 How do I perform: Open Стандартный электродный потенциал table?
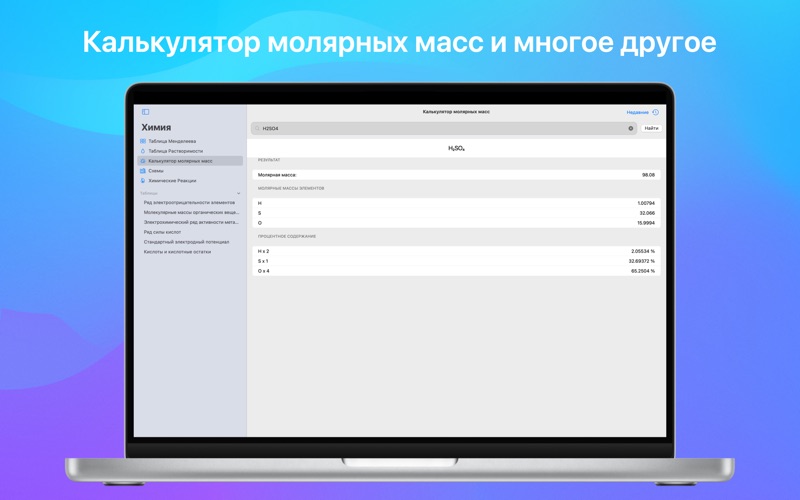coord(186,242)
